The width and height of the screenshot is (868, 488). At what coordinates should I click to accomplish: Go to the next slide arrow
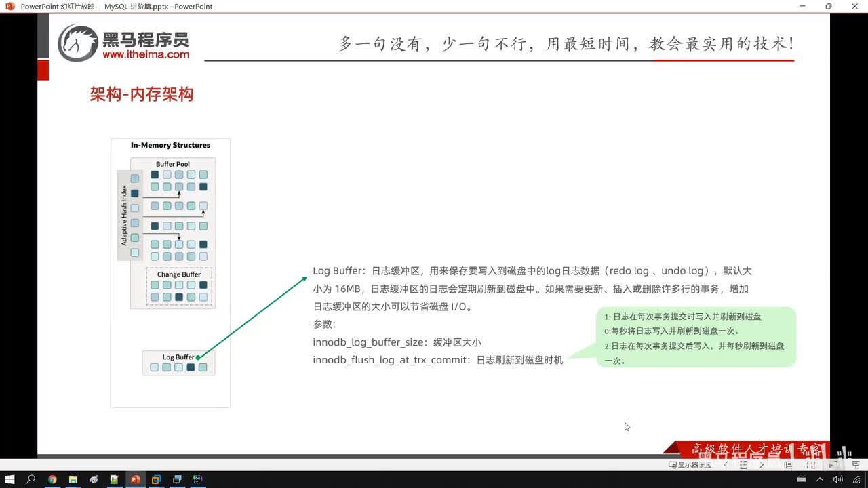[762, 465]
